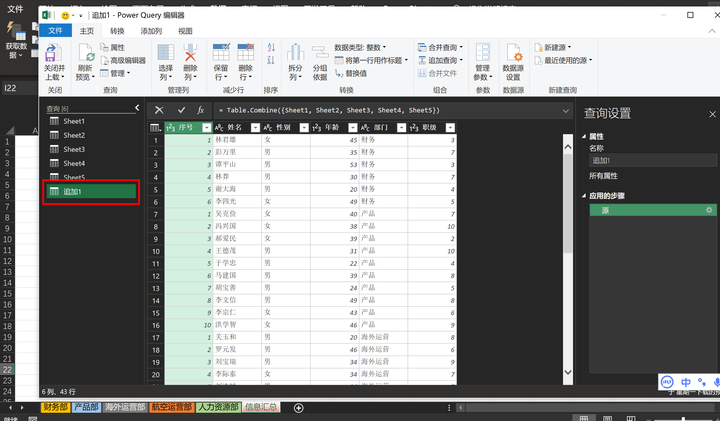Open the 姓名 column filter dropdown
The height and width of the screenshot is (421, 720).
255,128
